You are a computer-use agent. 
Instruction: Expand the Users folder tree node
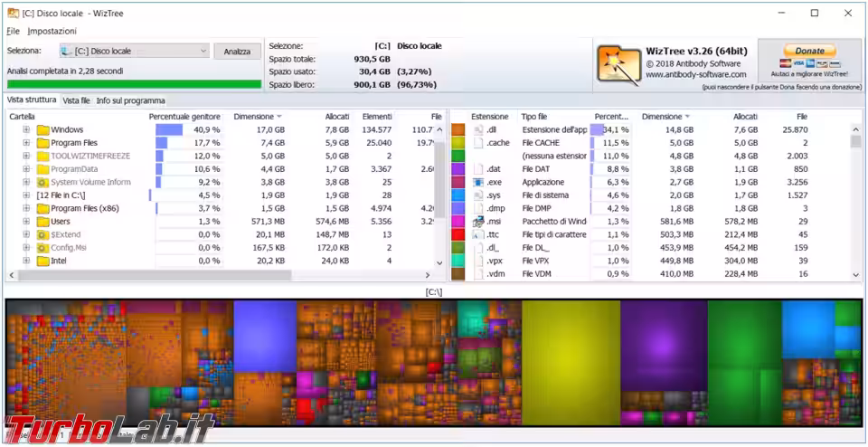26,222
